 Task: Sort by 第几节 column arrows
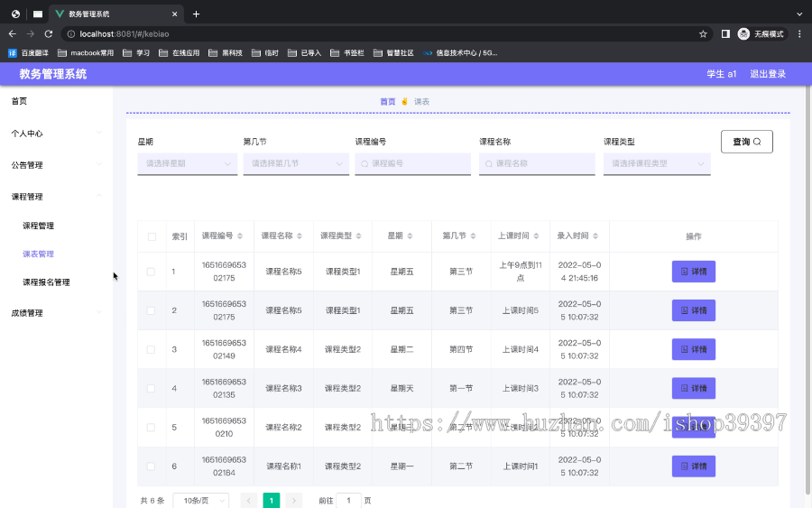[x=473, y=236]
